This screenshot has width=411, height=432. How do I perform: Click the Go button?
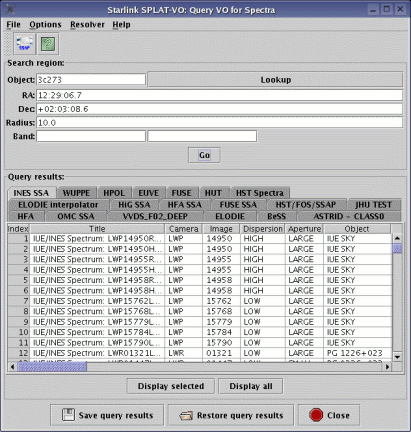(x=204, y=155)
